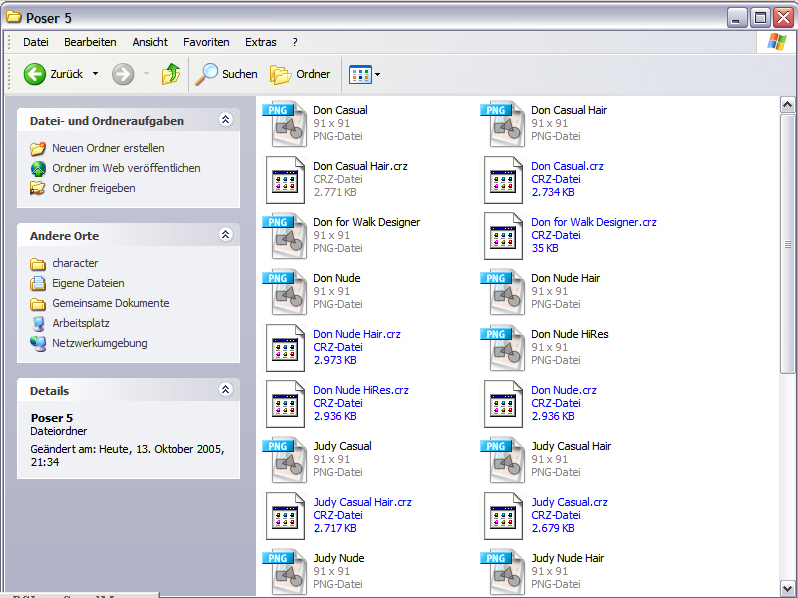798x598 pixels.
Task: Go back with the green Zurück arrow
Action: click(x=35, y=74)
